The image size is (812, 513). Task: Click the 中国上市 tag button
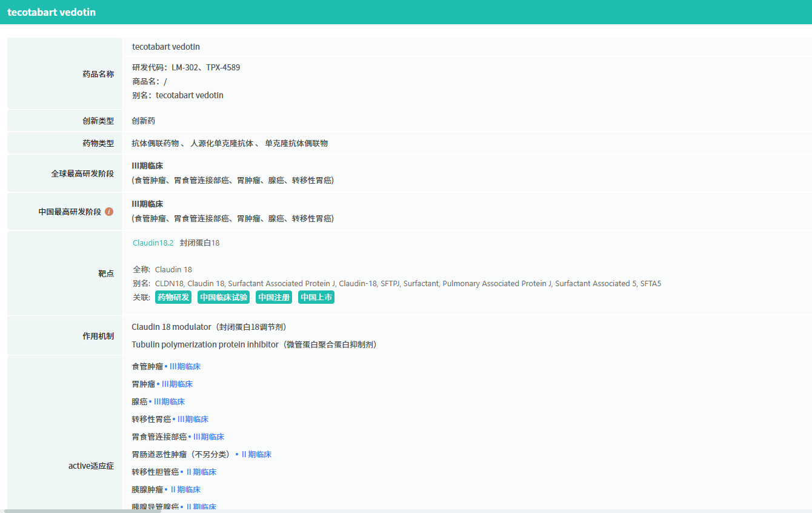coord(316,297)
